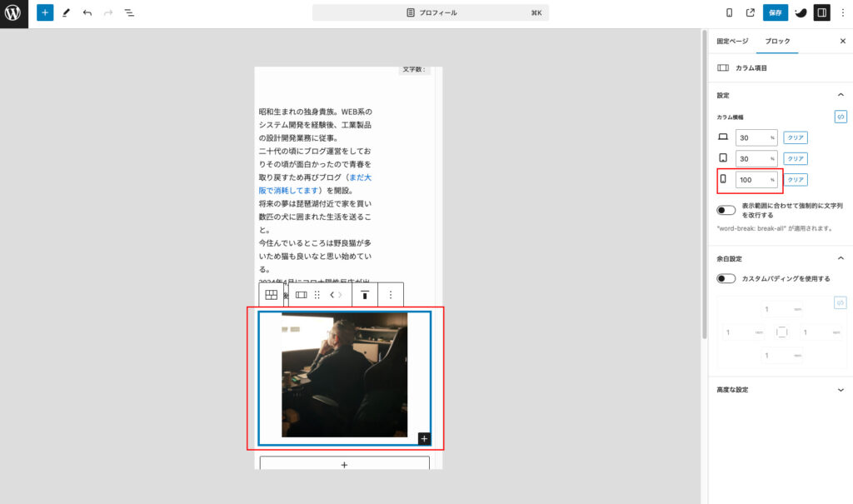Click the mobile width phone icon
The width and height of the screenshot is (853, 504).
coord(723,178)
